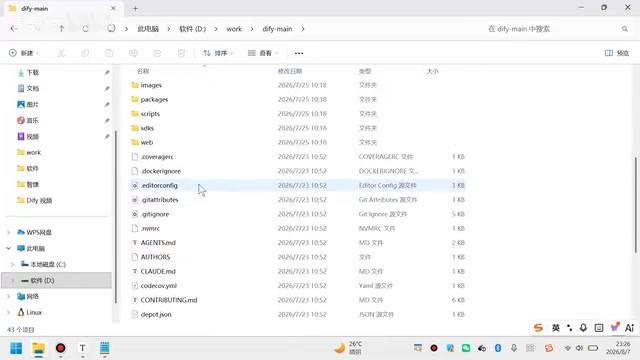640x360 pixels.
Task: Select the CONTRIBUTING.md file
Action: tap(169, 300)
